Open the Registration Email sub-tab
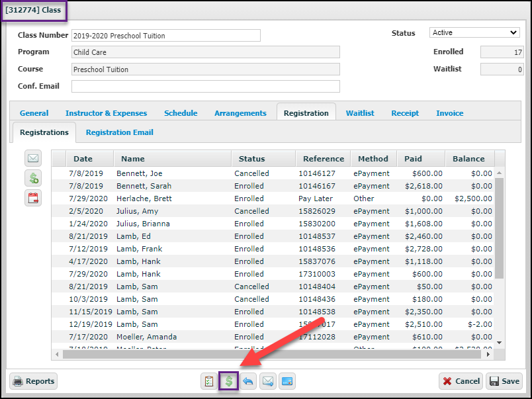 click(119, 132)
